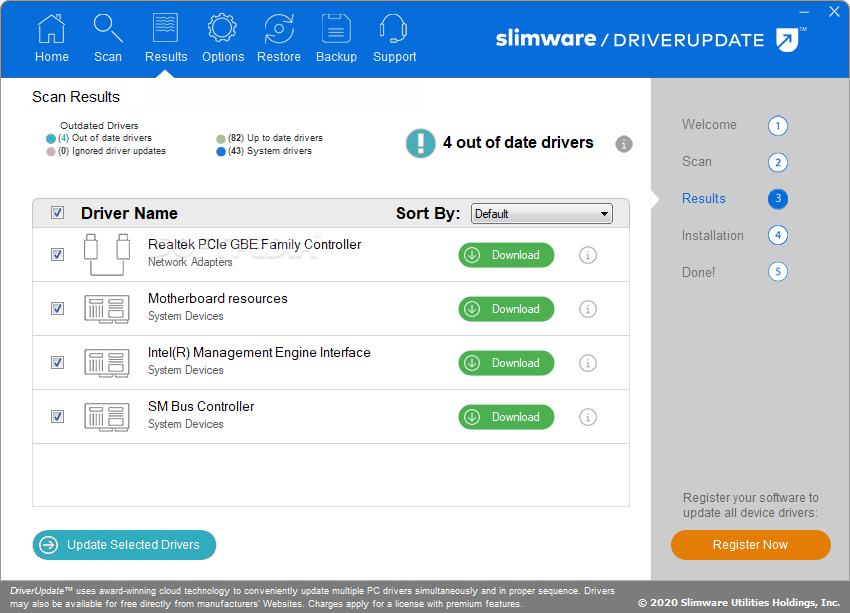Click the system device icon for Intel Management Engine

pos(107,363)
